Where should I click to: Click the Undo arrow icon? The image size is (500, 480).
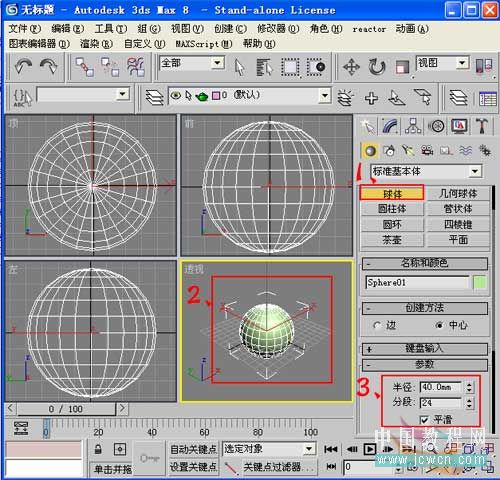(23, 66)
